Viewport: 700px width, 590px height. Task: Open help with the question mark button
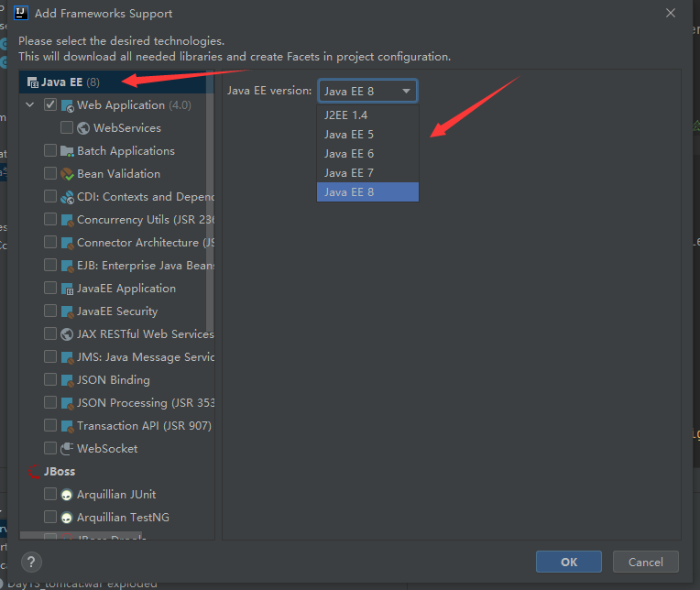pyautogui.click(x=31, y=562)
